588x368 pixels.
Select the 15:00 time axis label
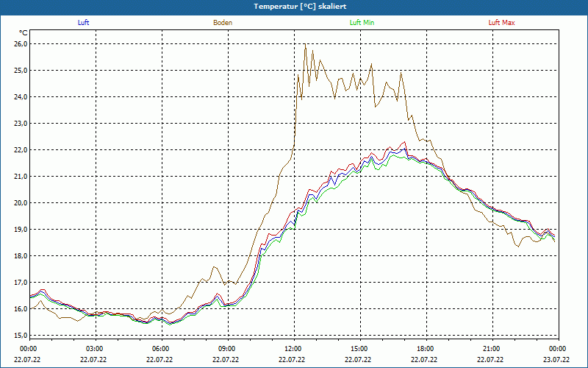point(359,349)
